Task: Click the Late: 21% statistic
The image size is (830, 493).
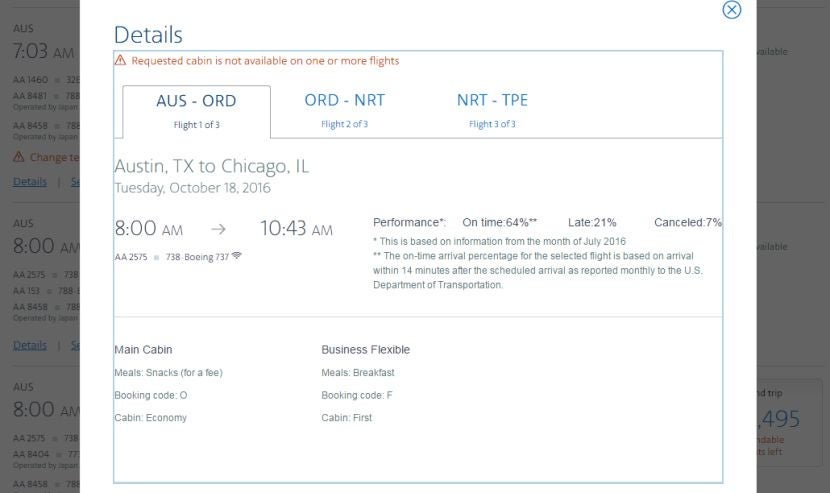Action: point(592,222)
